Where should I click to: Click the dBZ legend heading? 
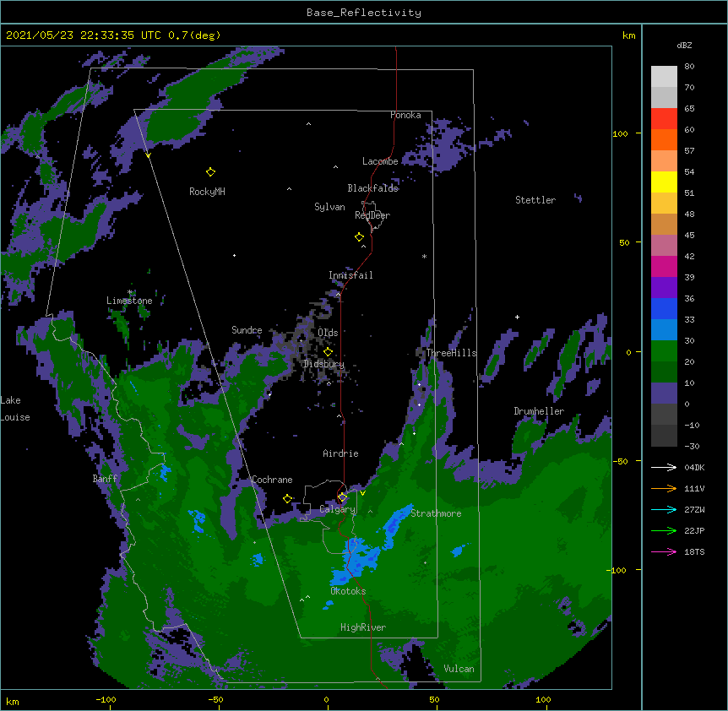click(x=684, y=45)
